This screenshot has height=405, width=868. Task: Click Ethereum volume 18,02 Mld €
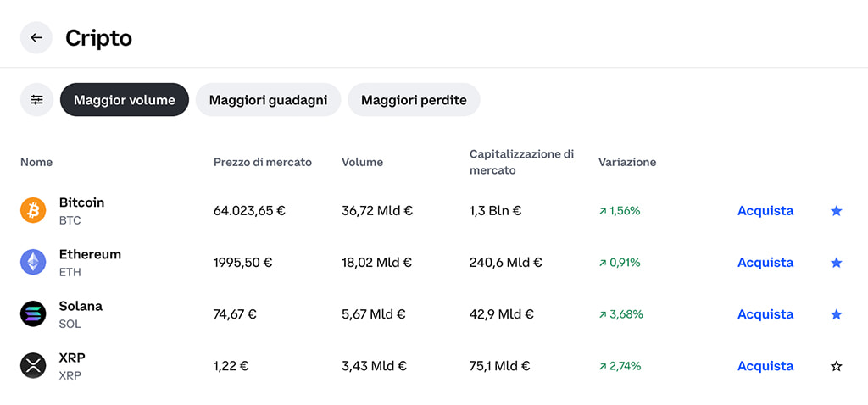pos(376,263)
